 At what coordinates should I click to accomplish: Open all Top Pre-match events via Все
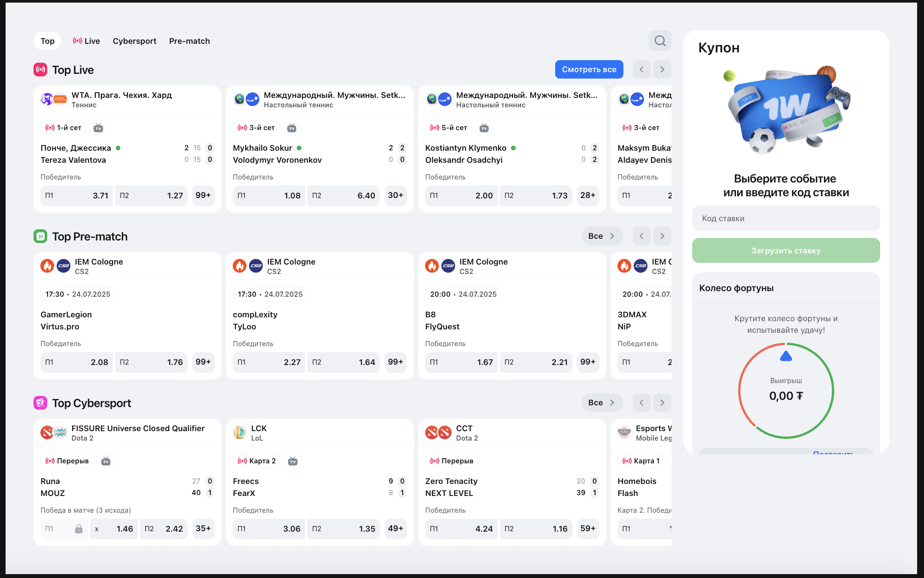pyautogui.click(x=602, y=236)
